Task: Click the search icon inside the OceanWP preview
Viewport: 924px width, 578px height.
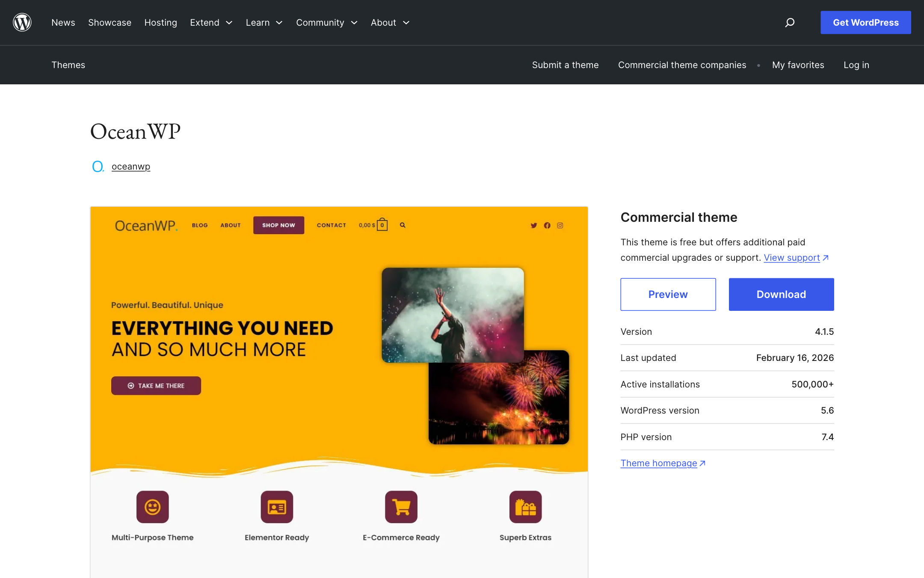Action: (x=402, y=224)
